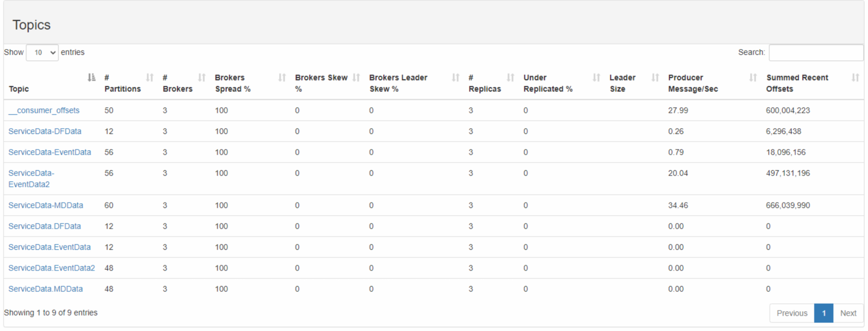This screenshot has width=868, height=331.
Task: Sort by # Brokers column icon
Action: (x=202, y=78)
